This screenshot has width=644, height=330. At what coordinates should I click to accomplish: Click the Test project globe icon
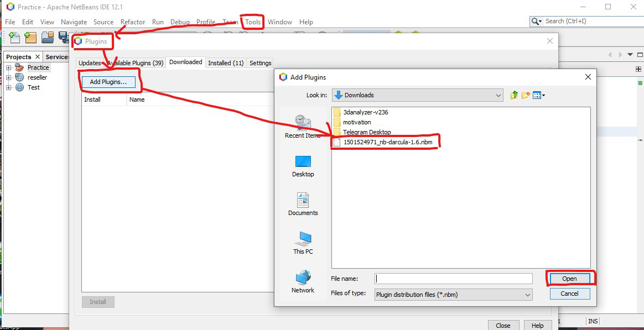pyautogui.click(x=19, y=87)
